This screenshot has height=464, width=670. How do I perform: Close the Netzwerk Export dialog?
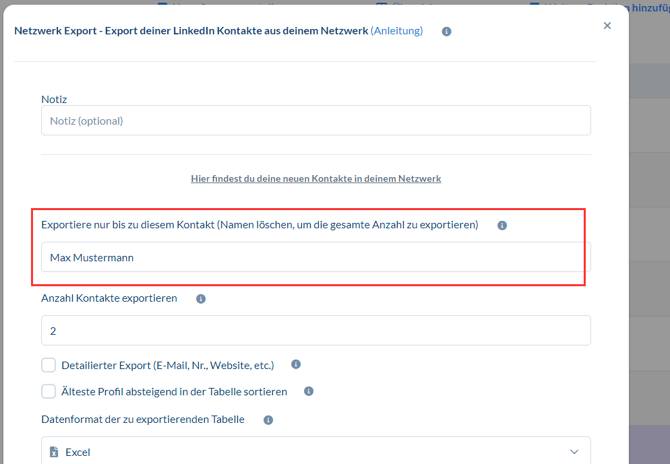tap(607, 26)
